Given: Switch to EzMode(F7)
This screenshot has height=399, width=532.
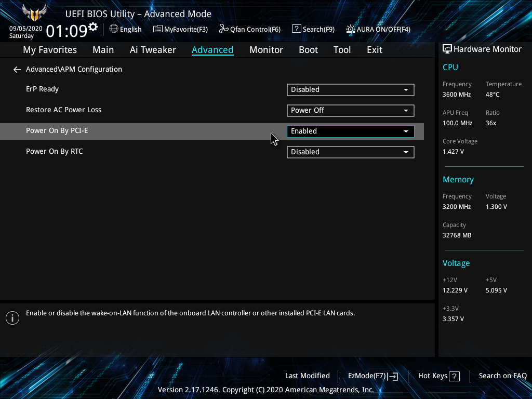Looking at the screenshot, I should point(373,376).
